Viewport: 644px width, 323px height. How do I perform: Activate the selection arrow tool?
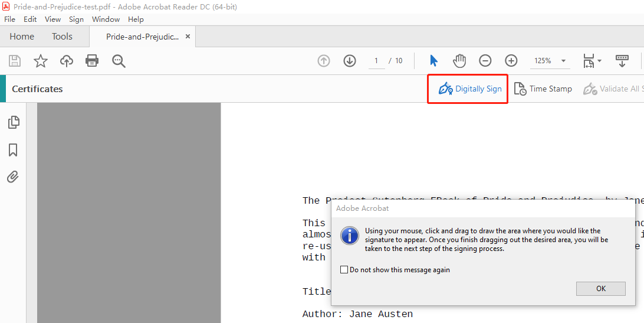pyautogui.click(x=433, y=61)
